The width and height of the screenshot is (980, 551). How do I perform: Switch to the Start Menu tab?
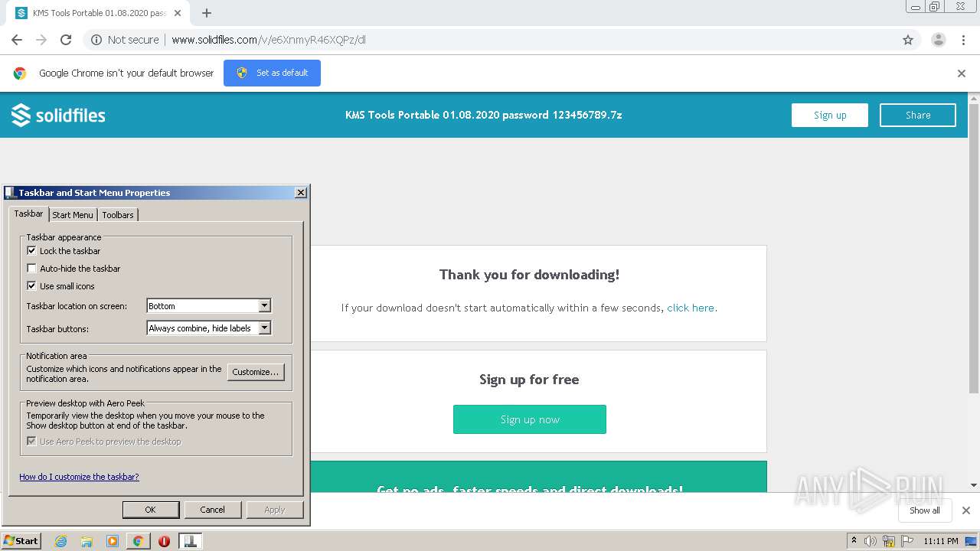coord(73,215)
